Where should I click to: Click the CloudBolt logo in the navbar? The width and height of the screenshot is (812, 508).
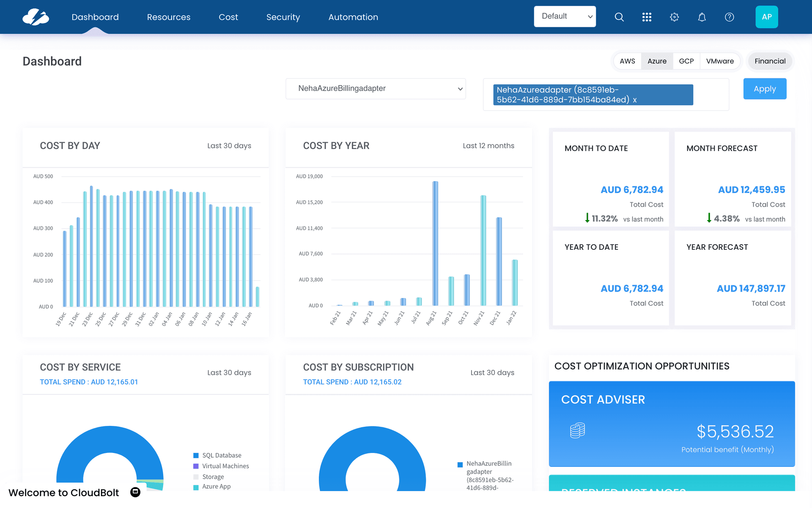pyautogui.click(x=36, y=17)
